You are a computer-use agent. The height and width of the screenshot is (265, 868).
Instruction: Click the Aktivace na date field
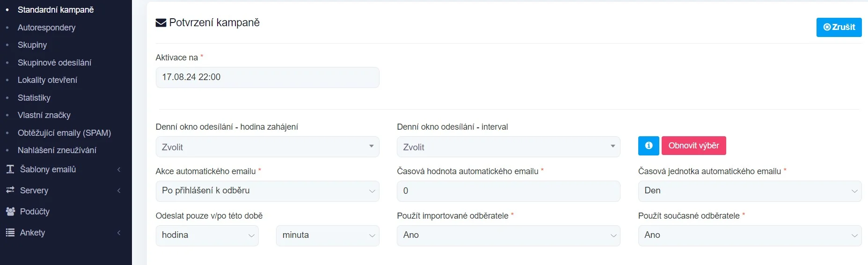pos(267,77)
